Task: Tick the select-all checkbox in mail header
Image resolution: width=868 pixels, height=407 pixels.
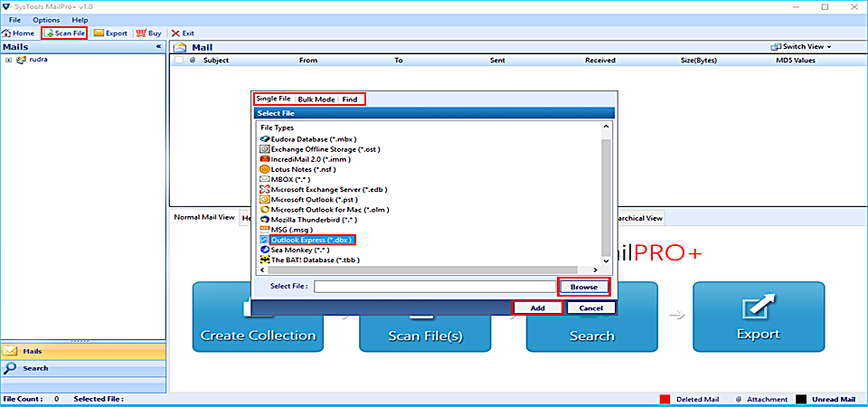Action: click(x=179, y=61)
